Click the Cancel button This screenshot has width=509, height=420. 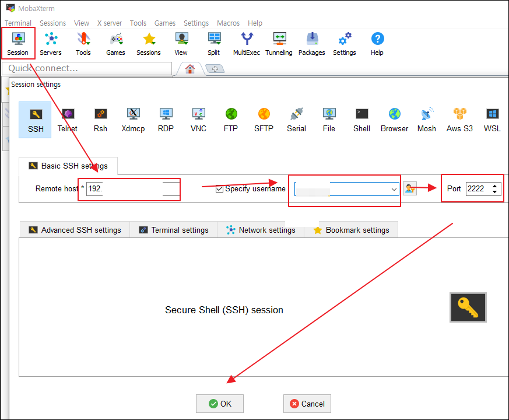[x=307, y=404]
